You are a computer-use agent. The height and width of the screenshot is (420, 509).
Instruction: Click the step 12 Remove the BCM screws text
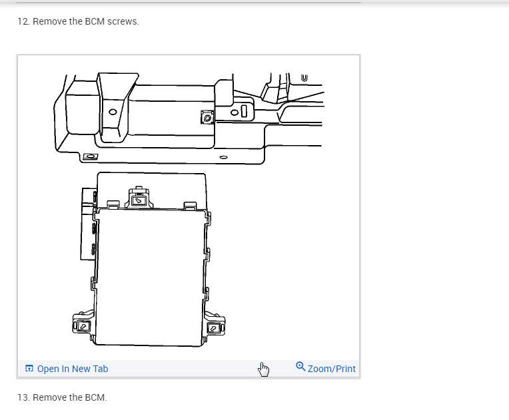(78, 21)
